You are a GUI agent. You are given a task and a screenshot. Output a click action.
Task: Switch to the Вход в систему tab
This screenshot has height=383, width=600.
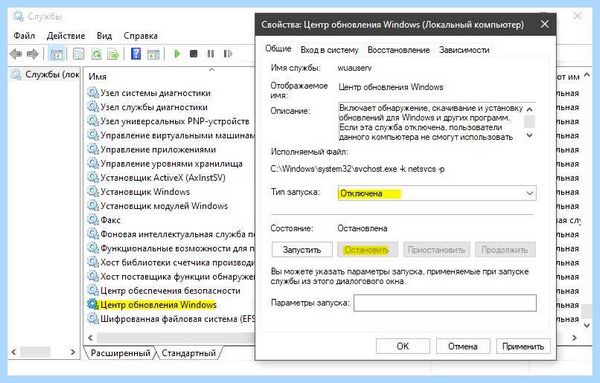329,50
